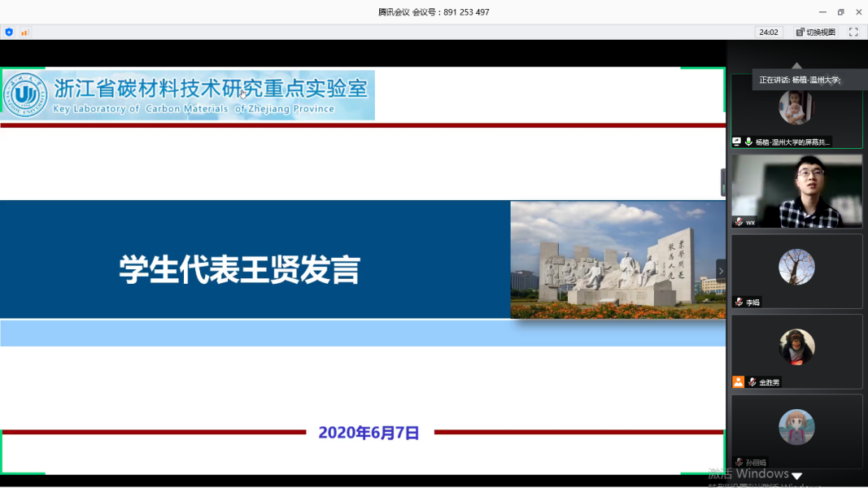Restore down the 腾讯会议 window

click(x=840, y=12)
